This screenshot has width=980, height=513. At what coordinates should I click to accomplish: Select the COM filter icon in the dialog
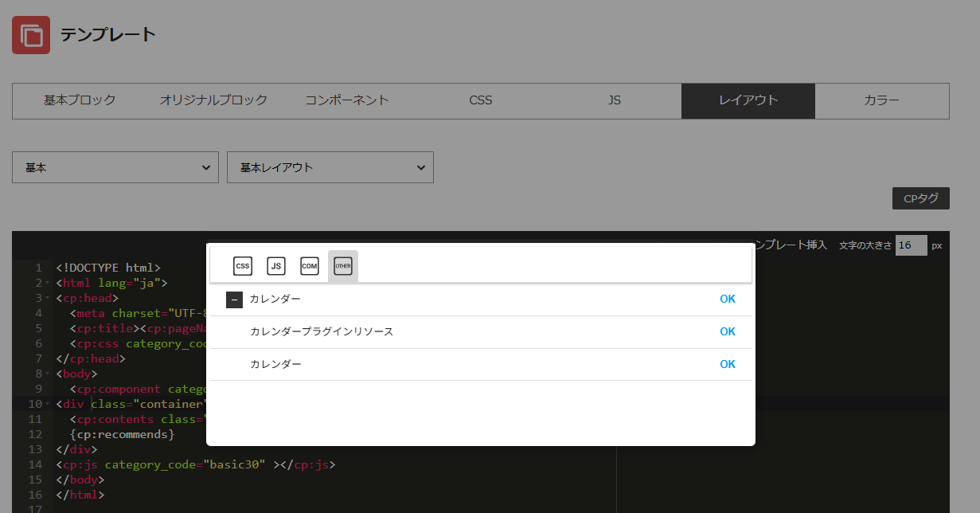pyautogui.click(x=309, y=266)
